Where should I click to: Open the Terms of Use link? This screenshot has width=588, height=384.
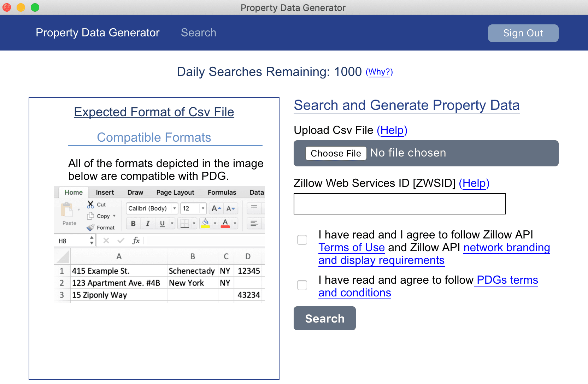pos(351,248)
